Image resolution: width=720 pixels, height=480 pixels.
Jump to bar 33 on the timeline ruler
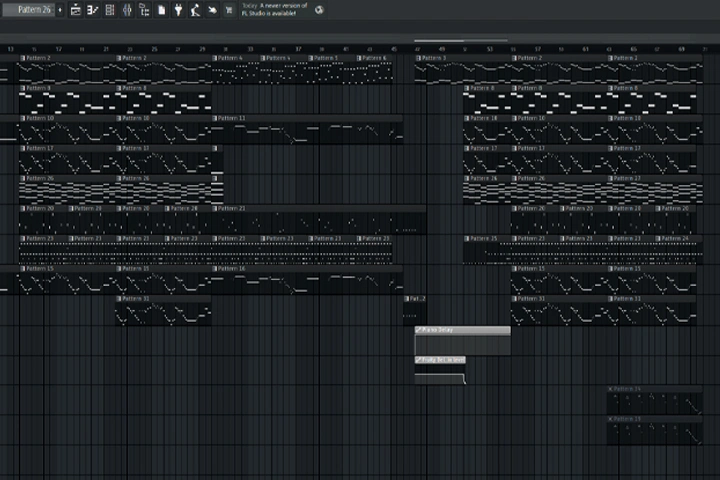[250, 49]
